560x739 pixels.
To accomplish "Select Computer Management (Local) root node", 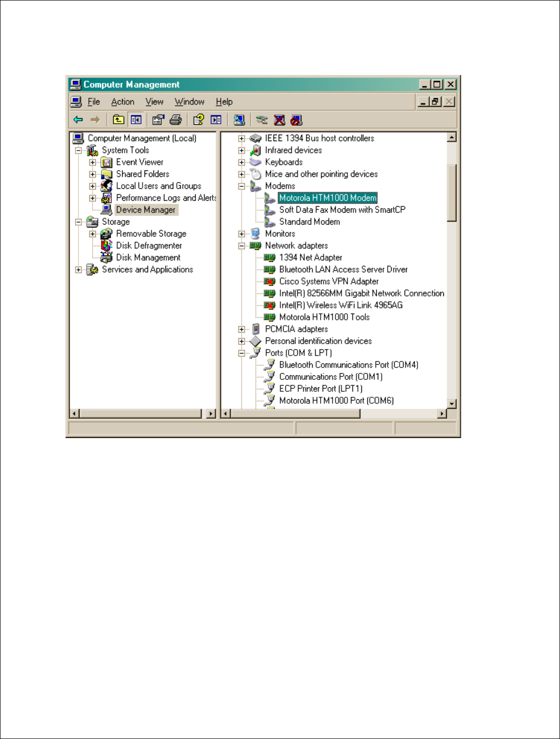I will click(x=142, y=139).
